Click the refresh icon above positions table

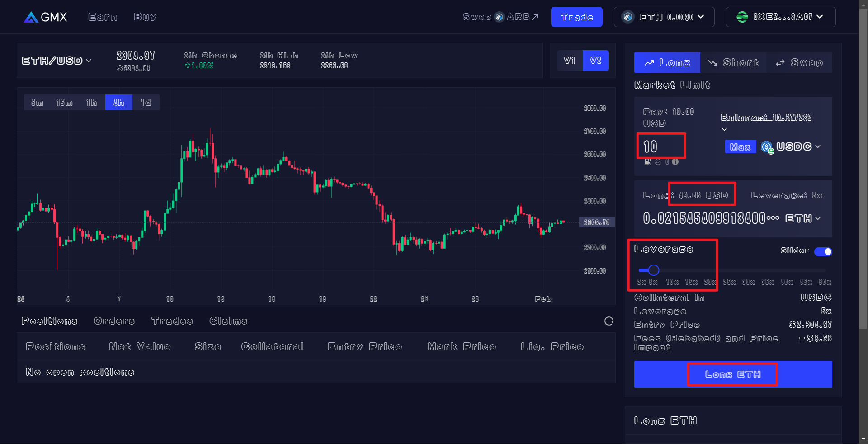(x=609, y=321)
